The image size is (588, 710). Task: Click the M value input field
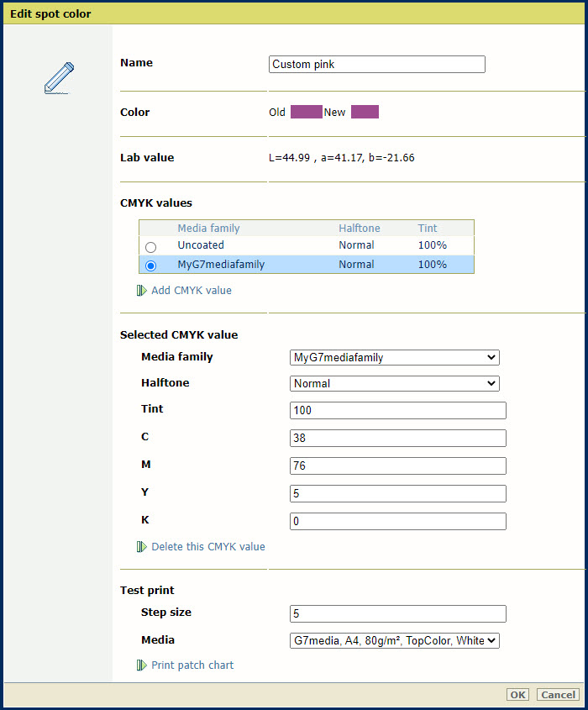[x=397, y=465]
